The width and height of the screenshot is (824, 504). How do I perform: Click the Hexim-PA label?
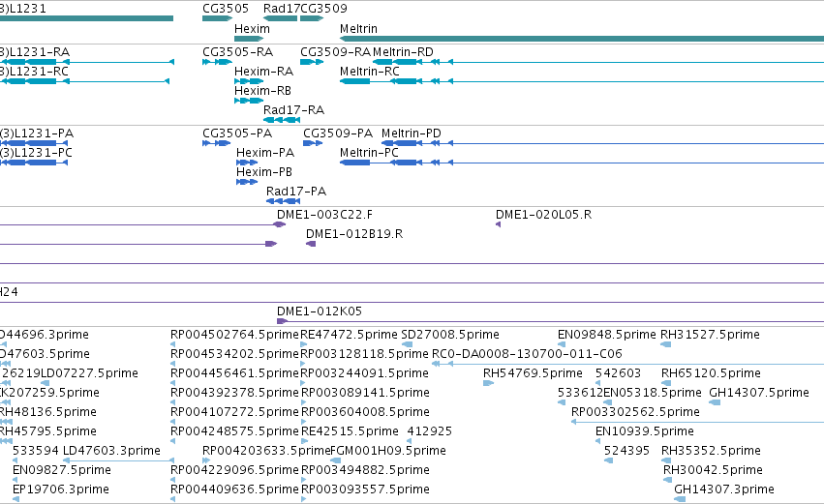265,153
